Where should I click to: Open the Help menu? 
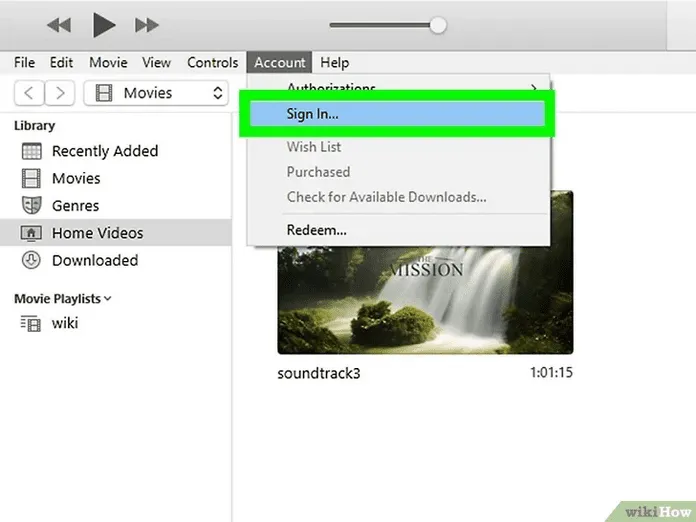pos(334,63)
